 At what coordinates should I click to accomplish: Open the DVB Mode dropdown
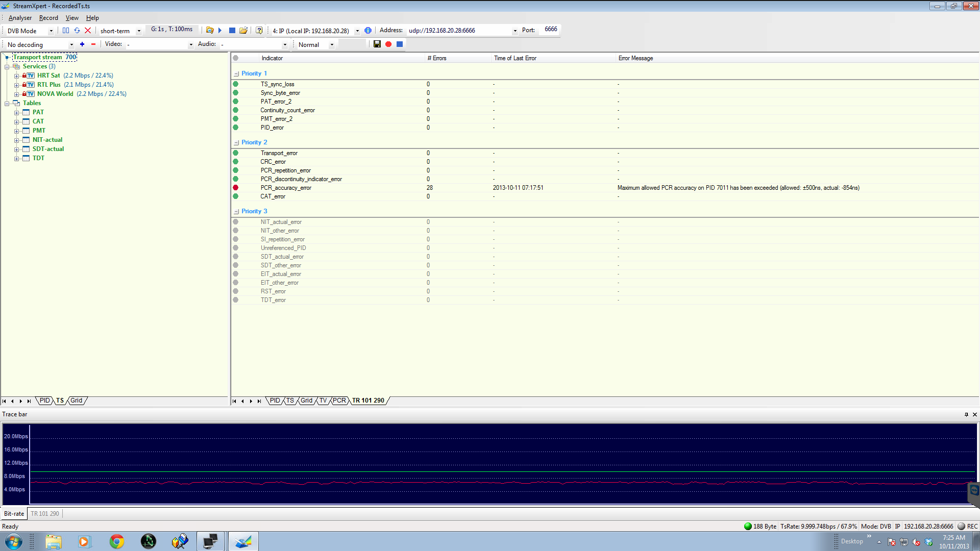51,31
